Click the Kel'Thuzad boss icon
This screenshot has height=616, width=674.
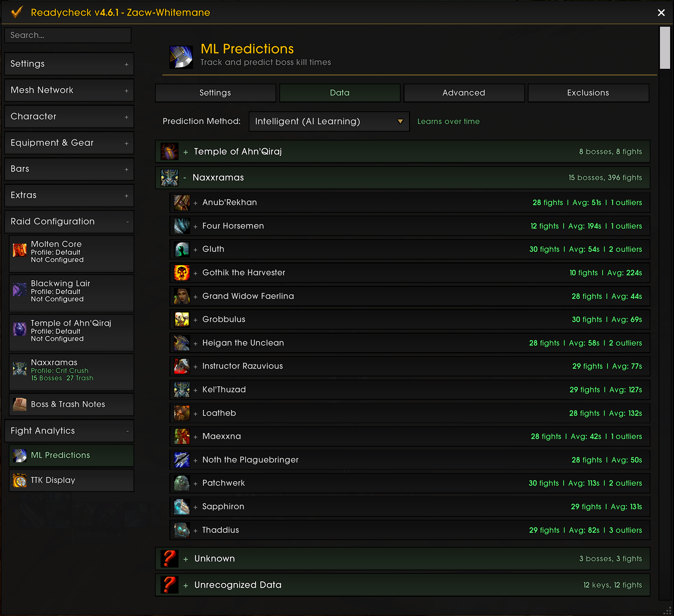click(x=182, y=390)
